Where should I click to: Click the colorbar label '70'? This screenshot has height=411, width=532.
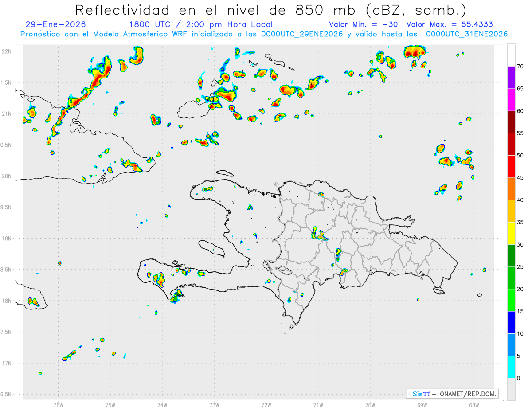tap(520, 67)
